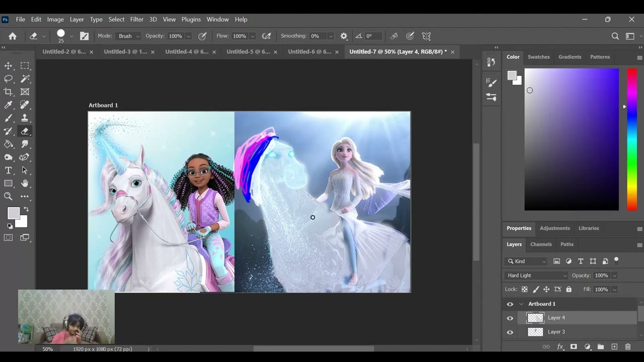Enable airbrush-style build-up effects
Image resolution: width=644 pixels, height=362 pixels.
point(267,36)
